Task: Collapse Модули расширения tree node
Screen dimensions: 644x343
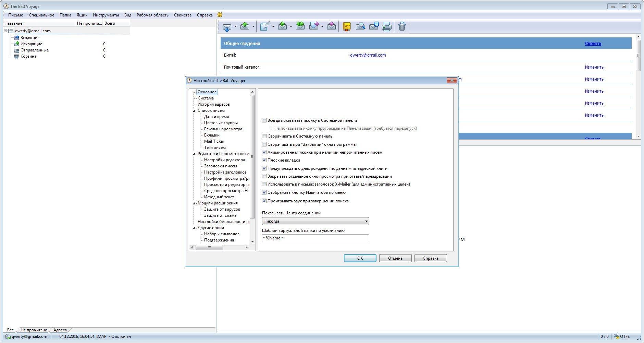Action: coord(194,203)
